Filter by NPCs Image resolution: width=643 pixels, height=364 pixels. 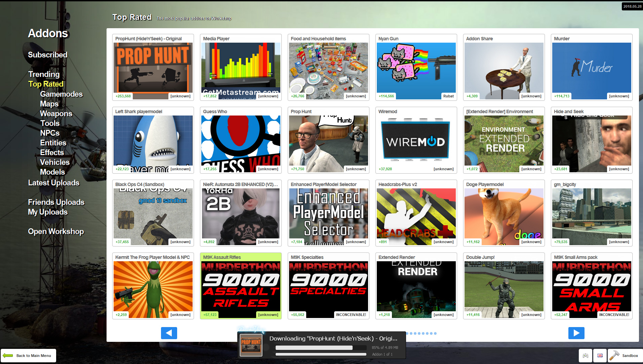(50, 133)
